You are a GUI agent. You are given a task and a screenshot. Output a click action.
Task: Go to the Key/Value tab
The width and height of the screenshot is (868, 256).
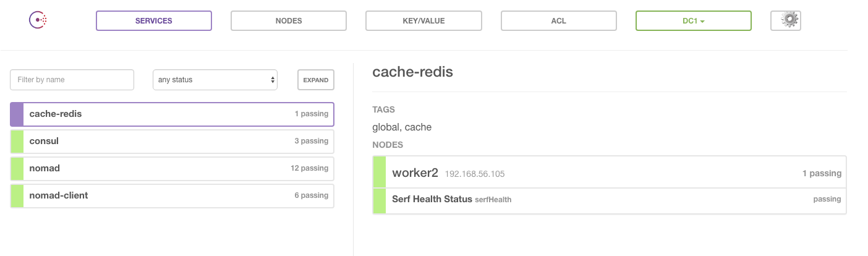tap(423, 20)
